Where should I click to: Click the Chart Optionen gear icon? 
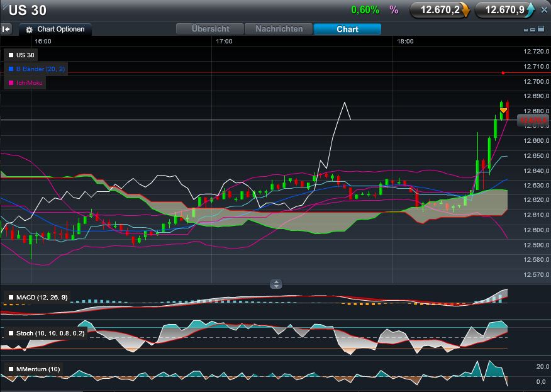point(28,29)
